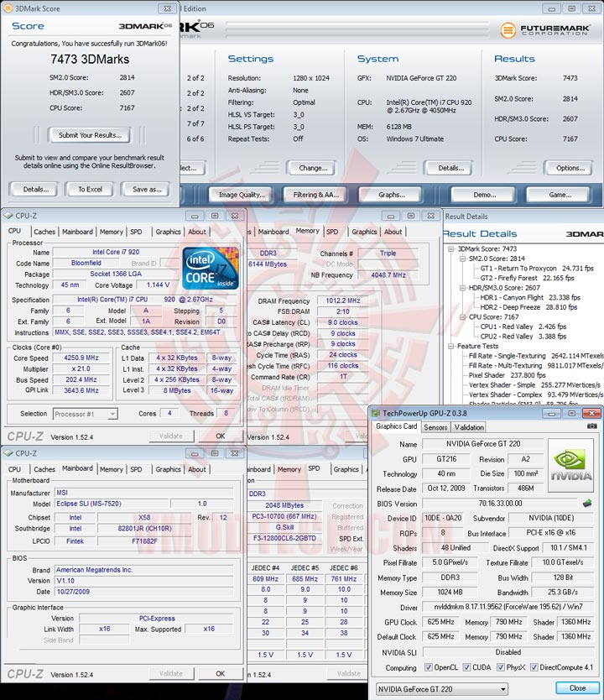This screenshot has height=700, width=604.
Task: Minimize the CPU-Z Mainboard window
Action: 195,453
